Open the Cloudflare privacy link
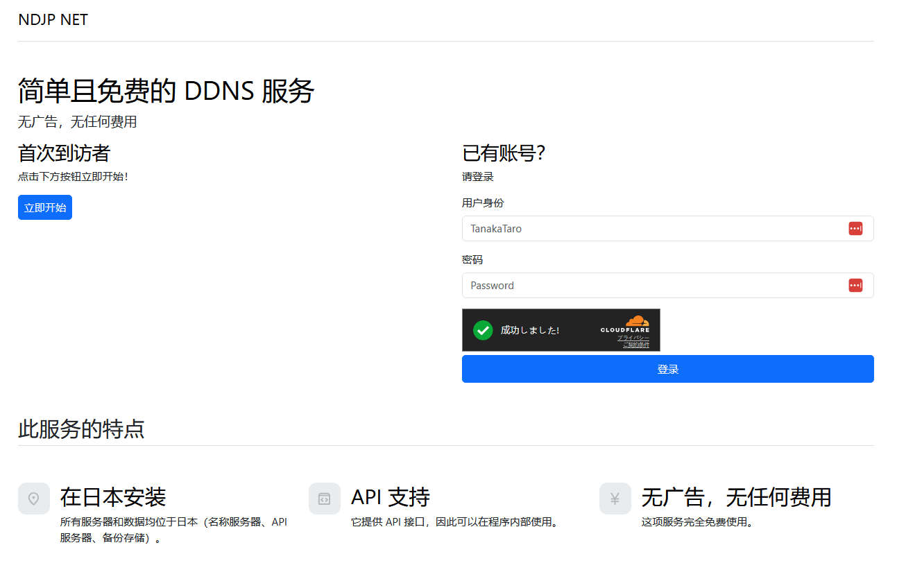 633,338
